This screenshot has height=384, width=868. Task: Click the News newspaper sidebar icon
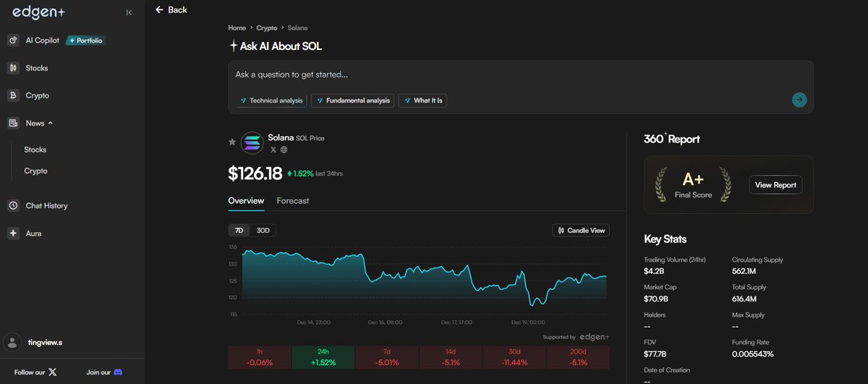[x=12, y=123]
